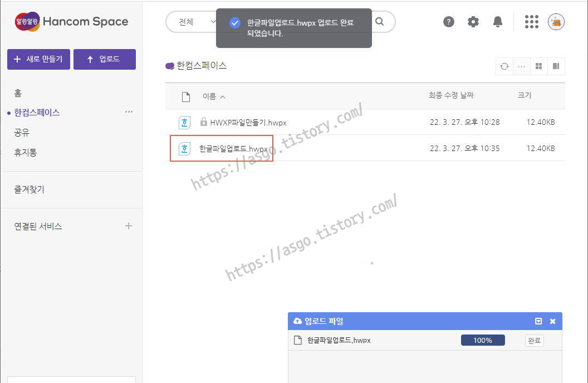This screenshot has height=383, width=588.
Task: Click the 업로드 button
Action: point(105,59)
